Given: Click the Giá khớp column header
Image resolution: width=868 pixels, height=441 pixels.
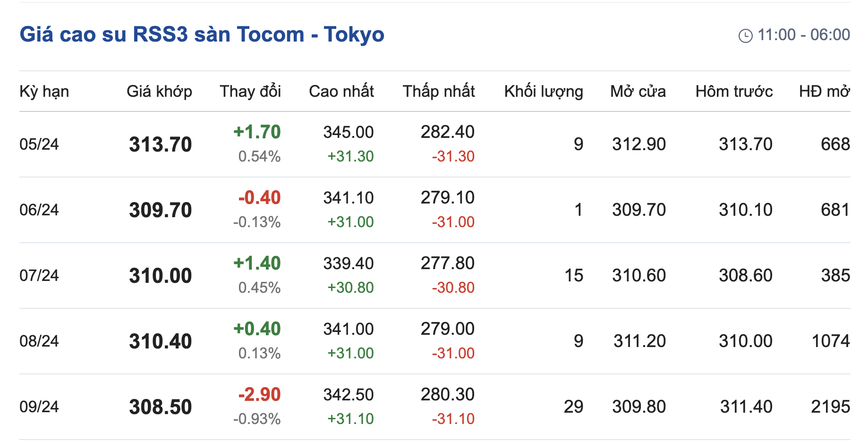Looking at the screenshot, I should [x=159, y=91].
